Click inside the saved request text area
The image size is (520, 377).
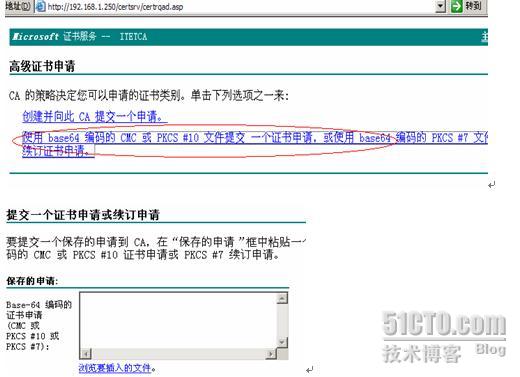[178, 320]
